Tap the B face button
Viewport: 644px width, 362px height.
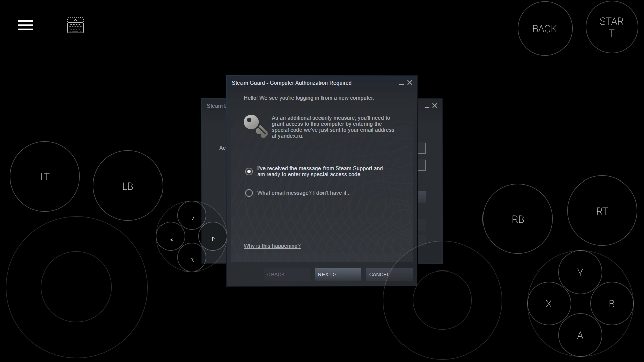[612, 304]
